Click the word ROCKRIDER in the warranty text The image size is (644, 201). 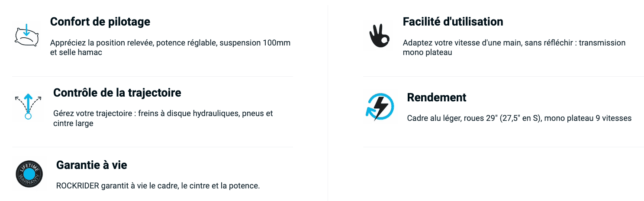point(78,186)
